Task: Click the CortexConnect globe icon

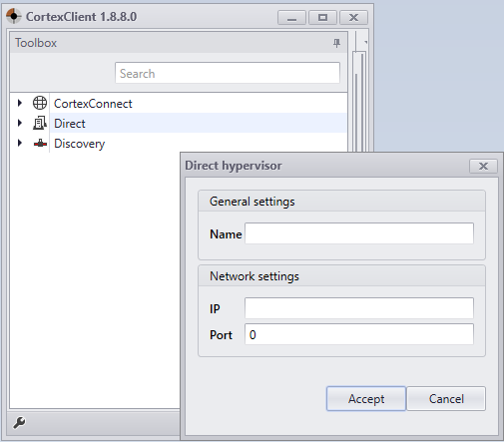Action: 40,103
